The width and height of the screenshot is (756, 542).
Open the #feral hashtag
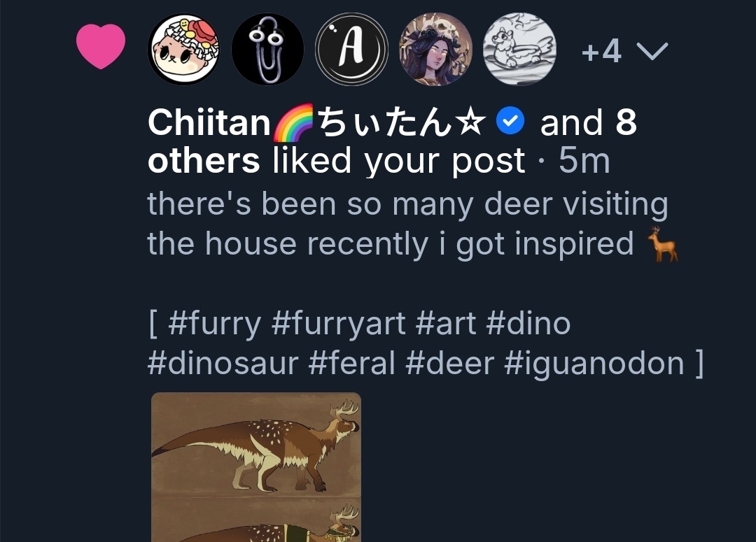tap(352, 364)
